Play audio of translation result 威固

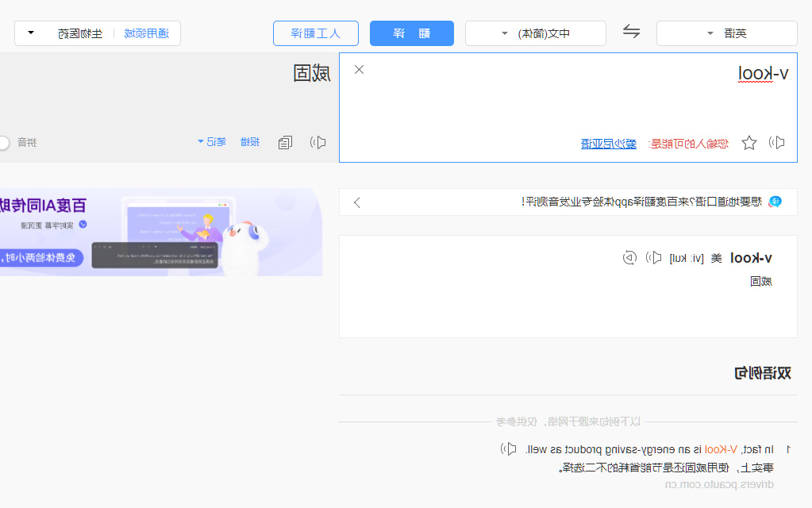317,142
